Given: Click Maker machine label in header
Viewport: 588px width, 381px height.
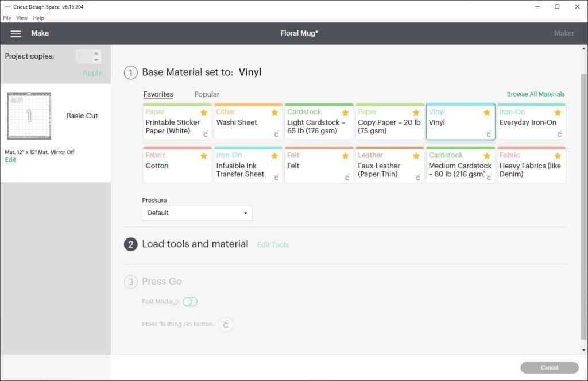Looking at the screenshot, I should (x=564, y=33).
